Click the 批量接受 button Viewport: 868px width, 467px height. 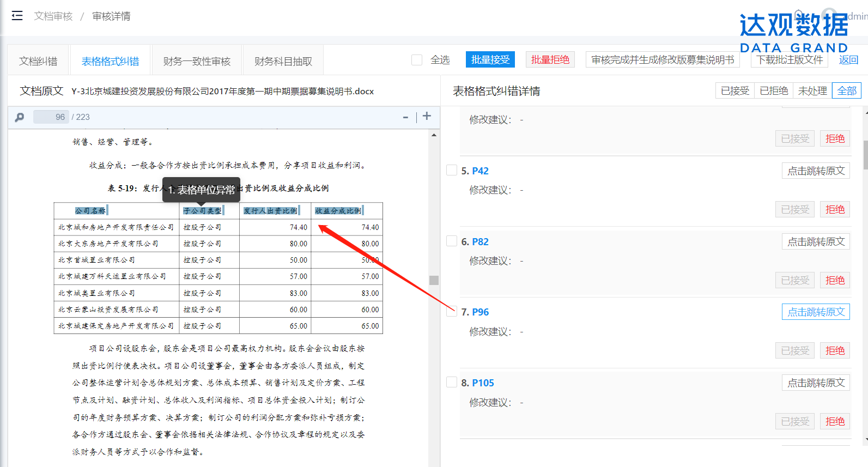pos(490,60)
